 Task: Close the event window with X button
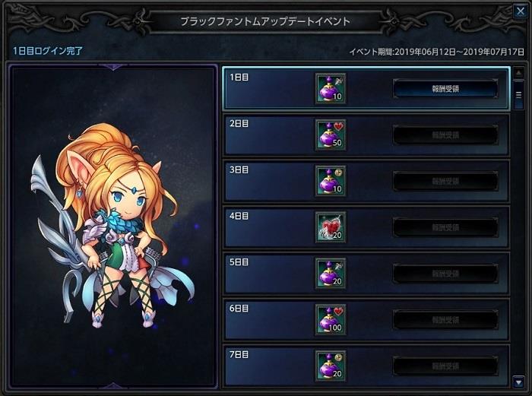[x=520, y=11]
